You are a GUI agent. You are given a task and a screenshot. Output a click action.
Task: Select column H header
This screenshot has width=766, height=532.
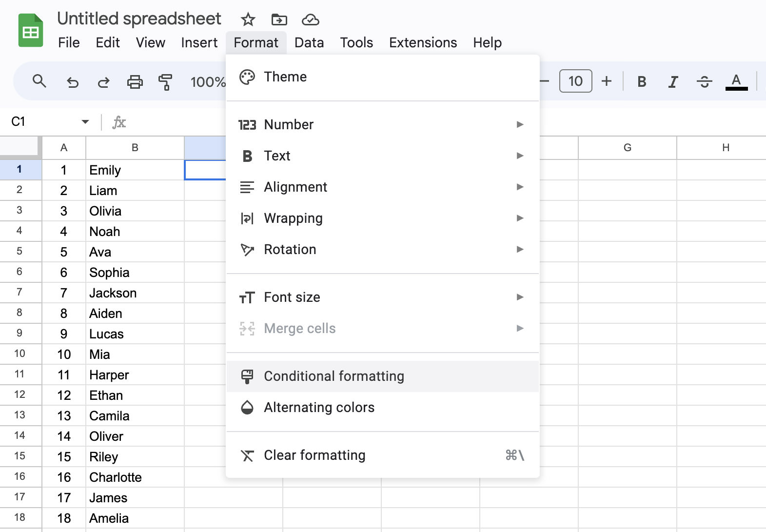point(722,148)
